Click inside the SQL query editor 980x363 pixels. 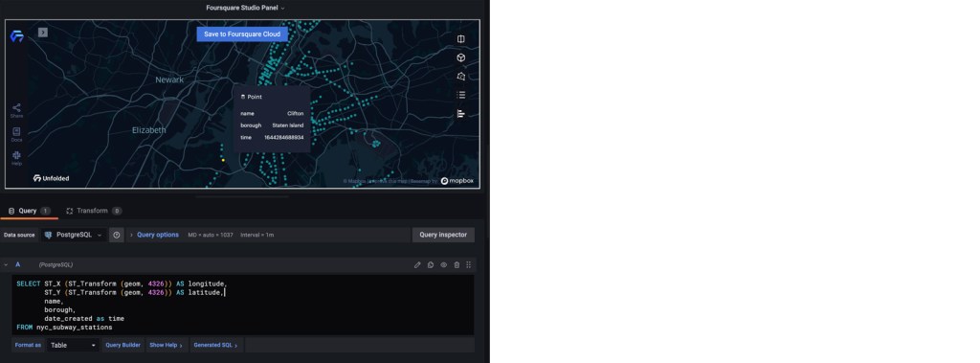243,305
